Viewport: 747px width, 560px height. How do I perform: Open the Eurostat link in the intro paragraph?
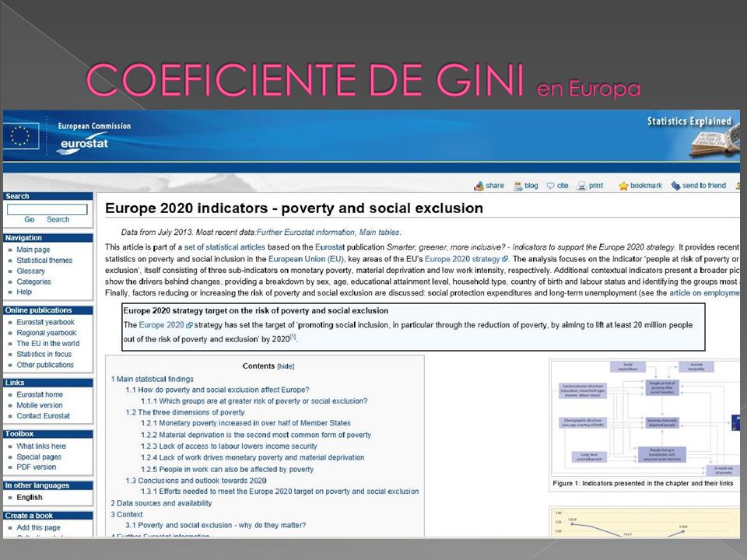click(x=330, y=247)
